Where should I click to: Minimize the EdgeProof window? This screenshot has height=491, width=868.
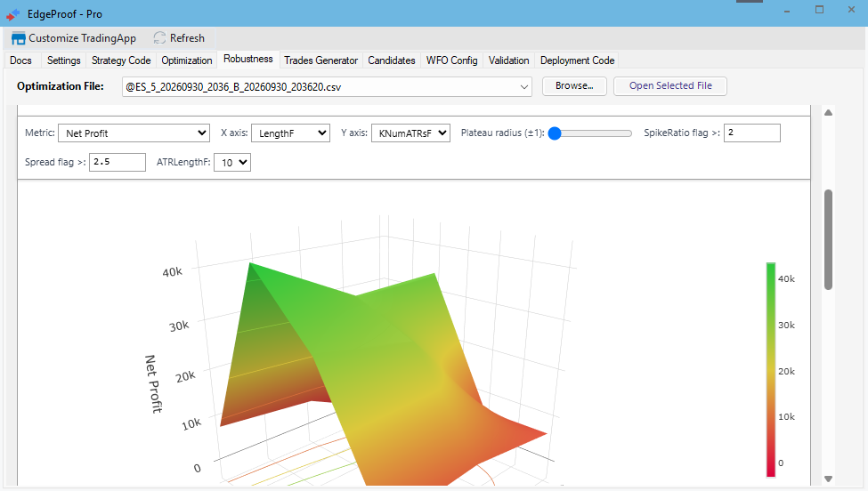787,11
